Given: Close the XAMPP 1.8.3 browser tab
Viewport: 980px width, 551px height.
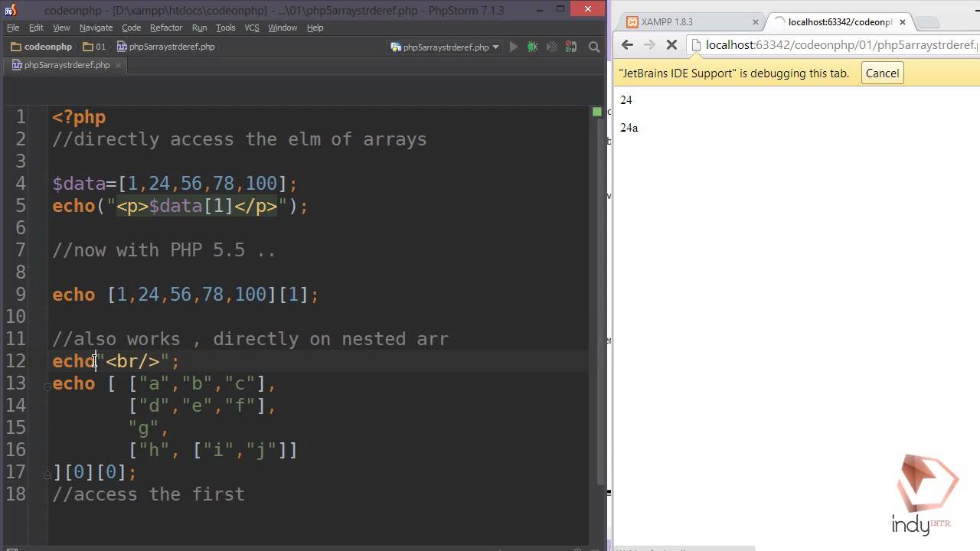Looking at the screenshot, I should point(756,22).
